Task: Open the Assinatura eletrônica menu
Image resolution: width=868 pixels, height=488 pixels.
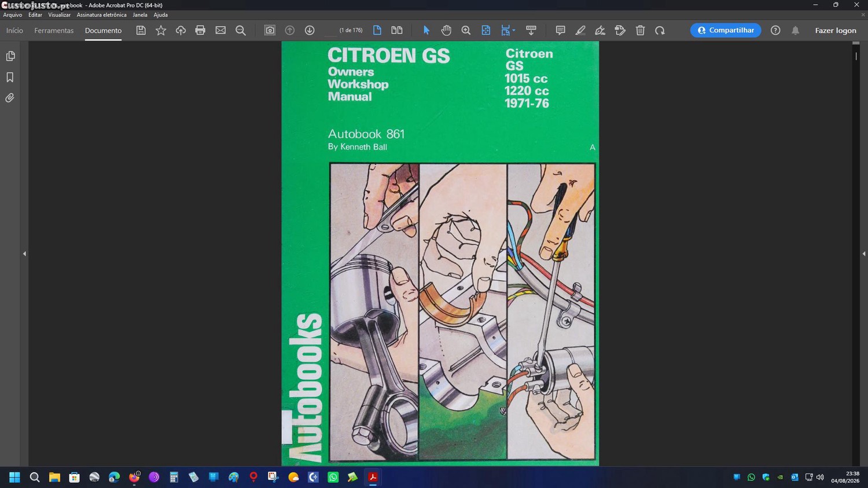Action: [x=101, y=15]
